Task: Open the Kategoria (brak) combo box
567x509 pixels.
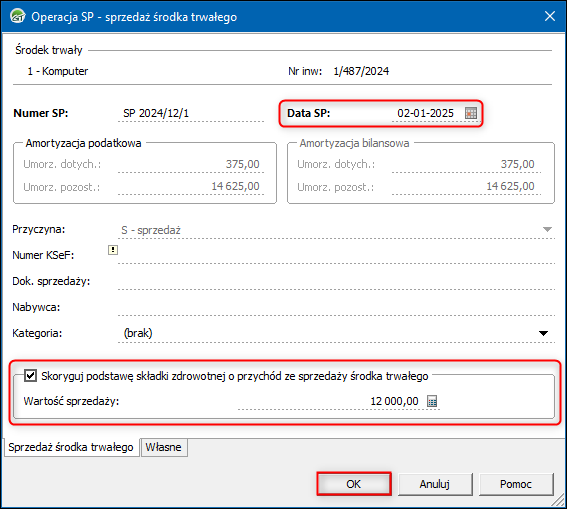Action: pyautogui.click(x=336, y=333)
